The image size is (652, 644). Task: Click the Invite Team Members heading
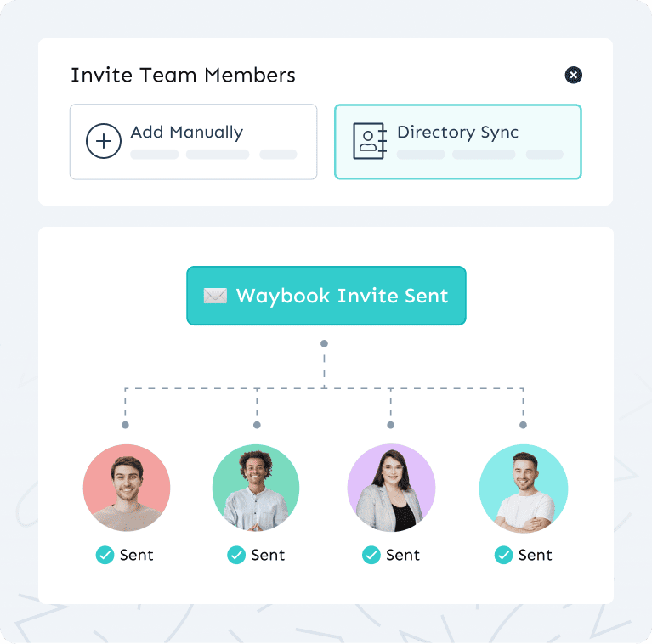(183, 76)
